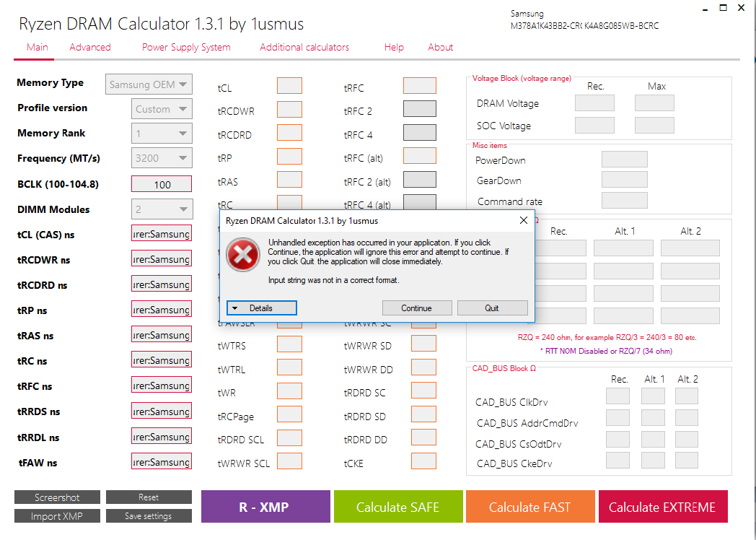Click Quit in the exception dialog

tap(492, 308)
